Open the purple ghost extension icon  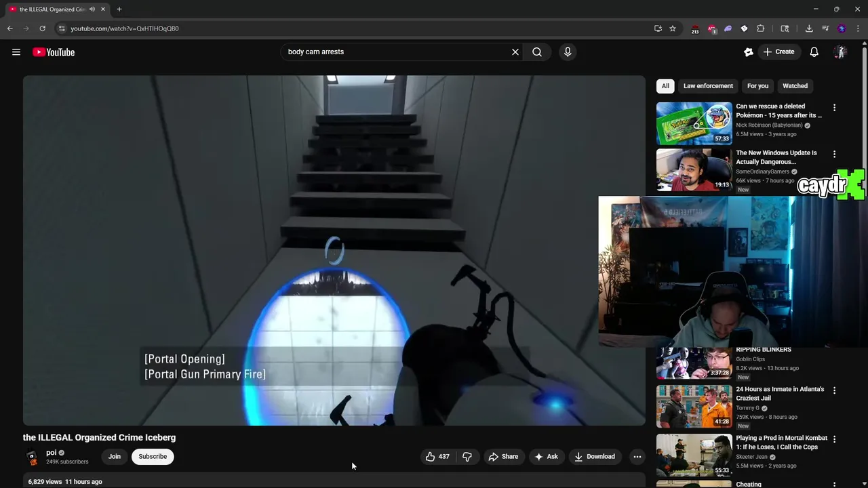(x=728, y=28)
